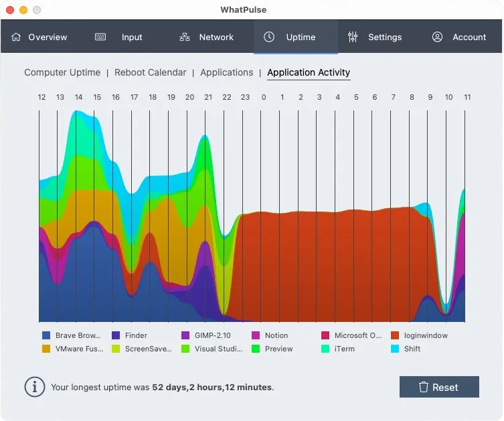Click the loginwindow legend color swatch
The image size is (504, 421).
tap(395, 335)
